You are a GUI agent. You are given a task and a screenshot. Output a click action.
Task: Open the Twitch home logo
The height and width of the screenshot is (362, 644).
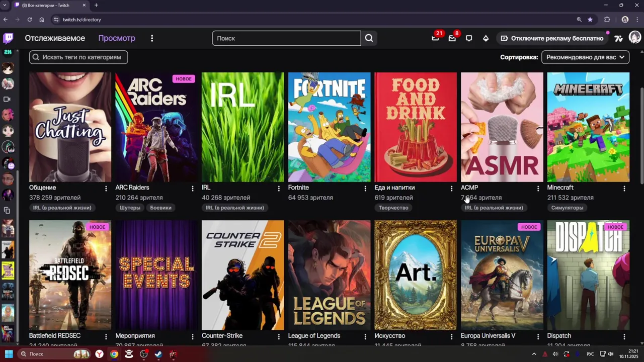point(8,38)
